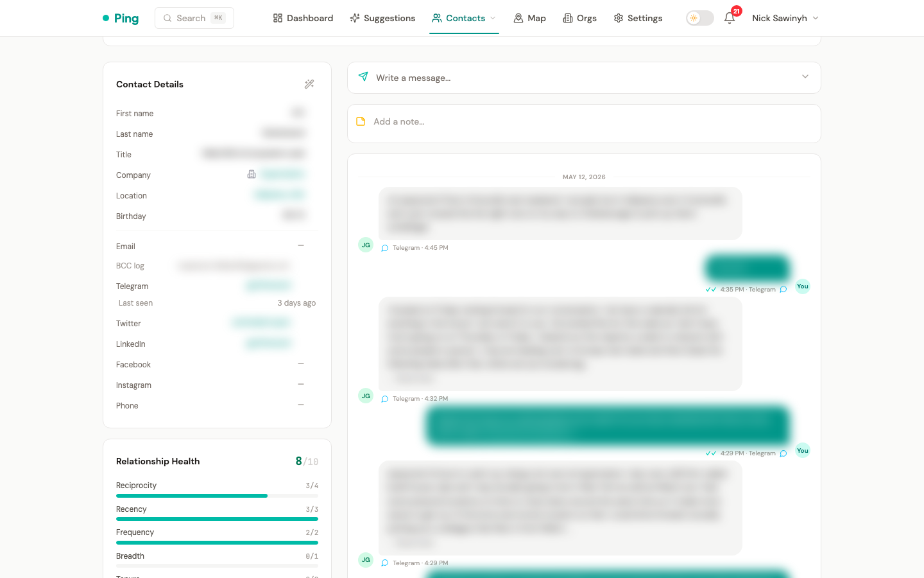This screenshot has height=578, width=924.
Task: Click chat icon beside You 4:35 PM Telegram
Action: [x=783, y=290]
